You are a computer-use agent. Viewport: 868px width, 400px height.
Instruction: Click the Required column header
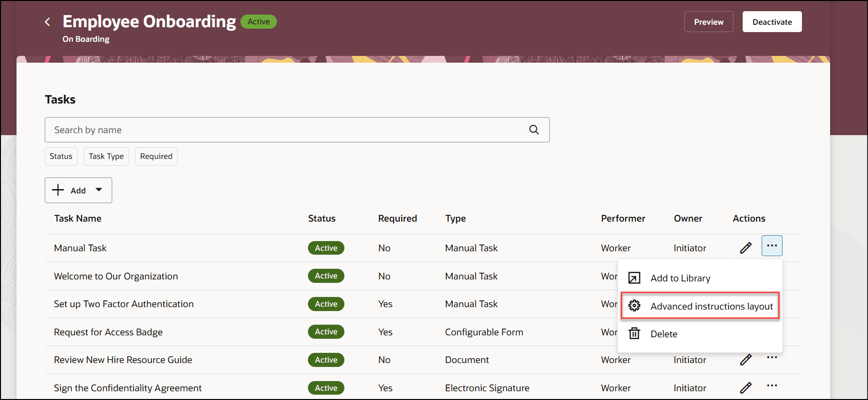397,219
